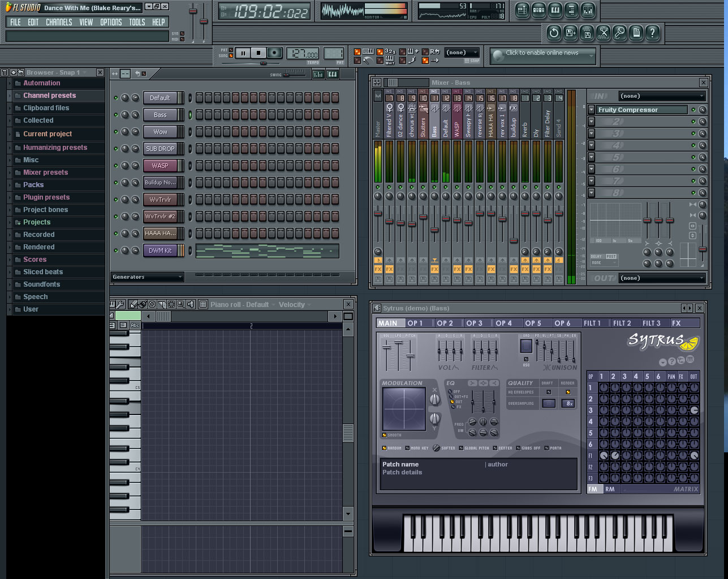Toggle the Wait for input recording option

pos(380,60)
